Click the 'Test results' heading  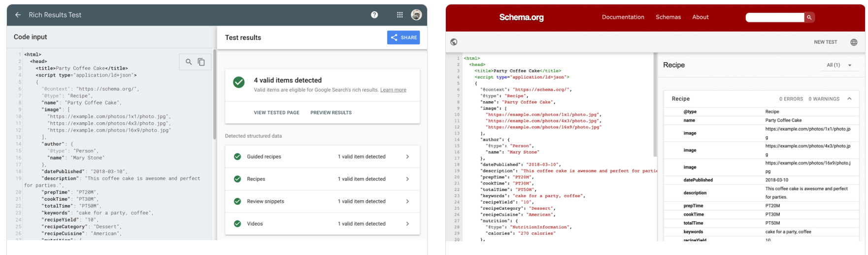(243, 37)
